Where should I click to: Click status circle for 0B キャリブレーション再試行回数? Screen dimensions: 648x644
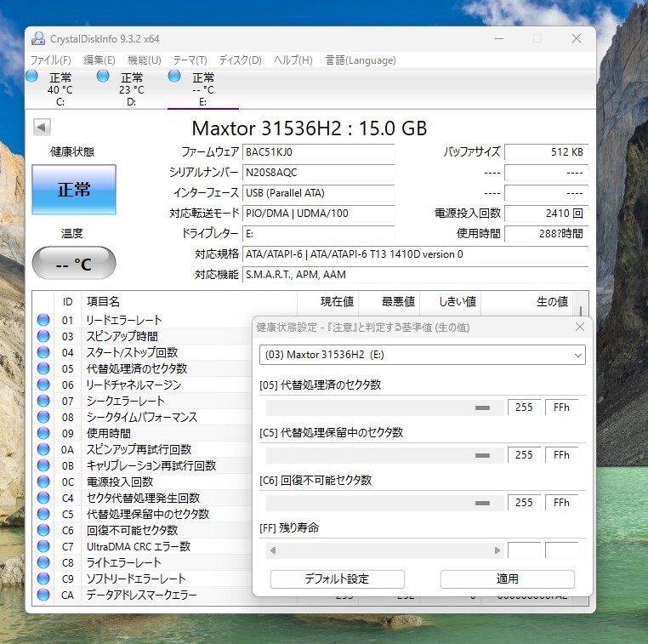coord(43,465)
